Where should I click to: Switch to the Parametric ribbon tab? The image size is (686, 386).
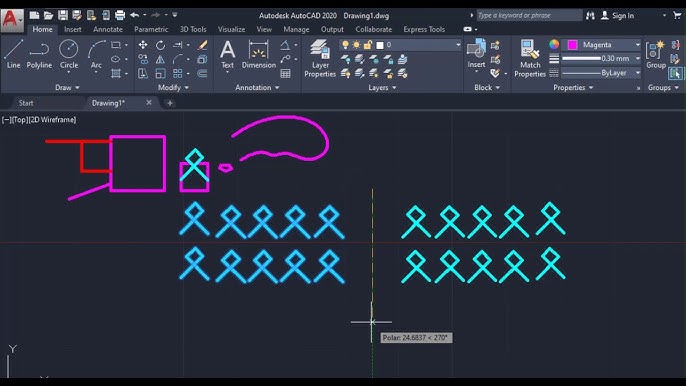click(x=151, y=29)
